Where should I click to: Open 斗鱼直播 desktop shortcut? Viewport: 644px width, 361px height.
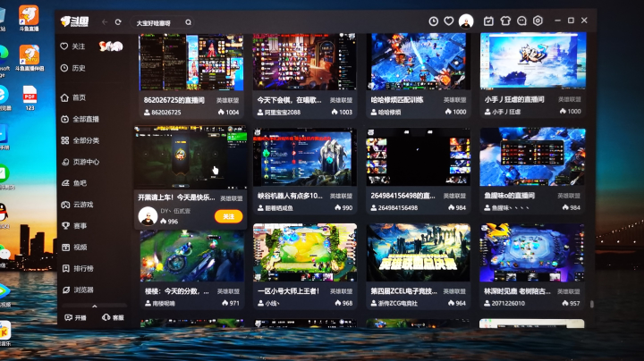point(29,18)
